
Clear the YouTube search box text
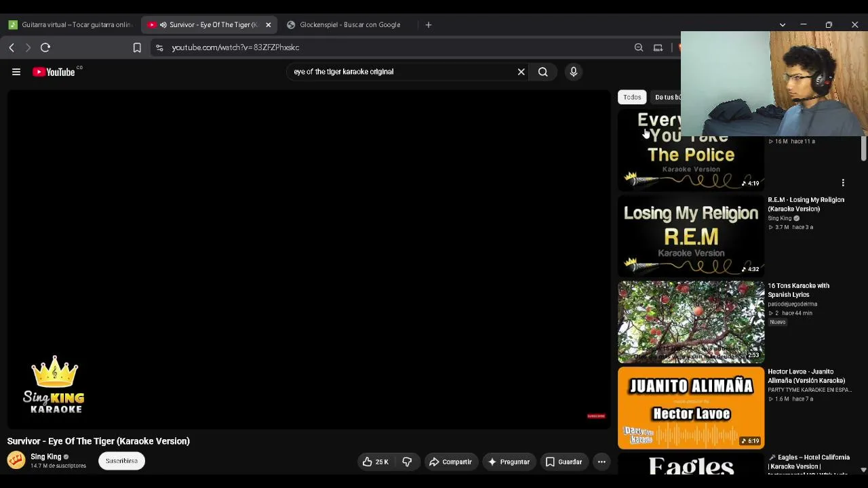click(521, 72)
